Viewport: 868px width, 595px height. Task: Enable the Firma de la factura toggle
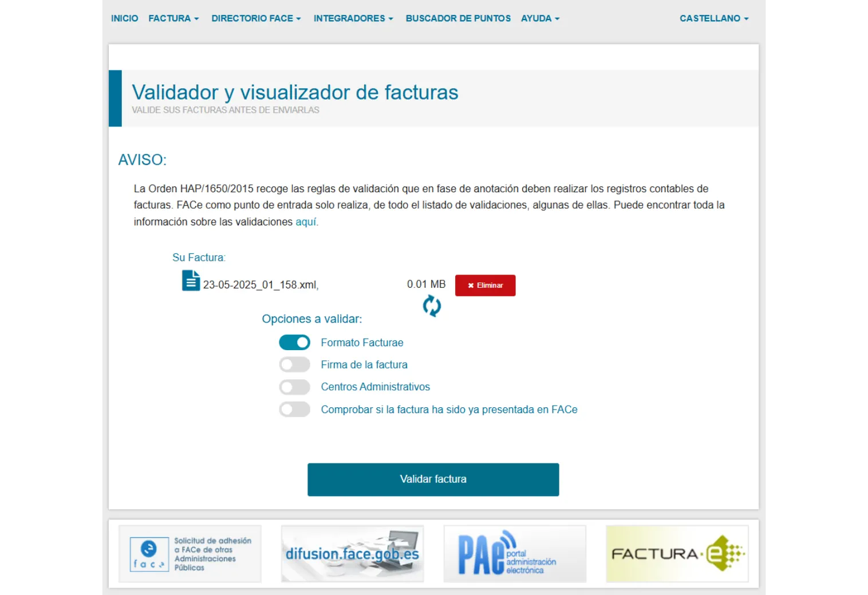pos(294,364)
